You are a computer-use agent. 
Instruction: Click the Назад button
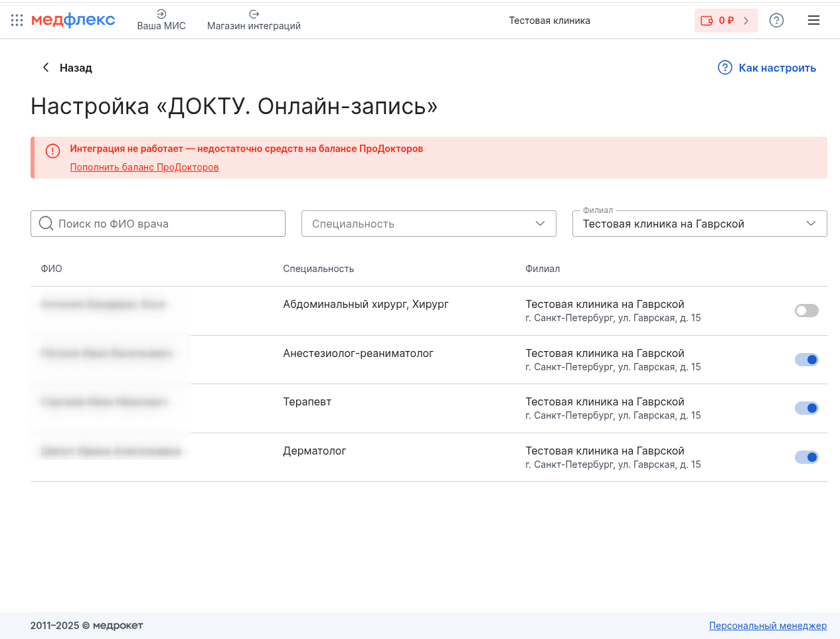67,68
